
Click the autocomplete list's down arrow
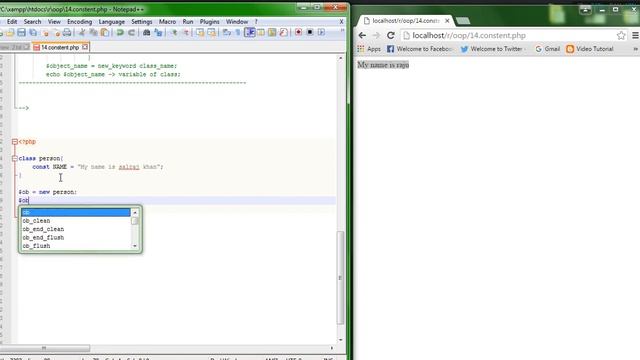[135, 246]
